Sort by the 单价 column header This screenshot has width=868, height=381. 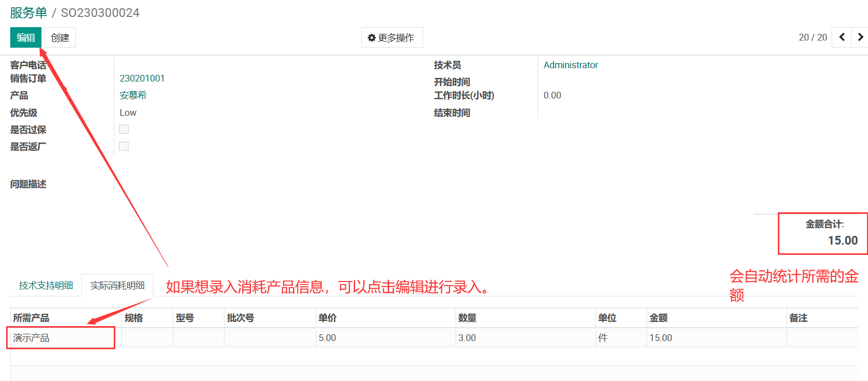327,318
